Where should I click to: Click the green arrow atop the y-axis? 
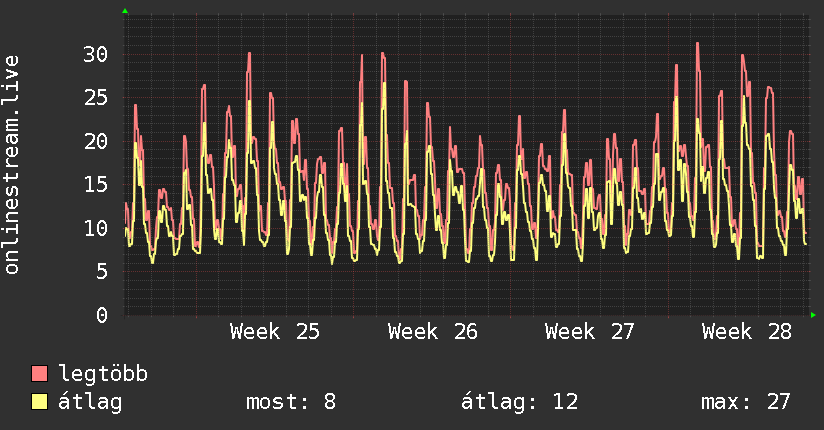(x=125, y=11)
